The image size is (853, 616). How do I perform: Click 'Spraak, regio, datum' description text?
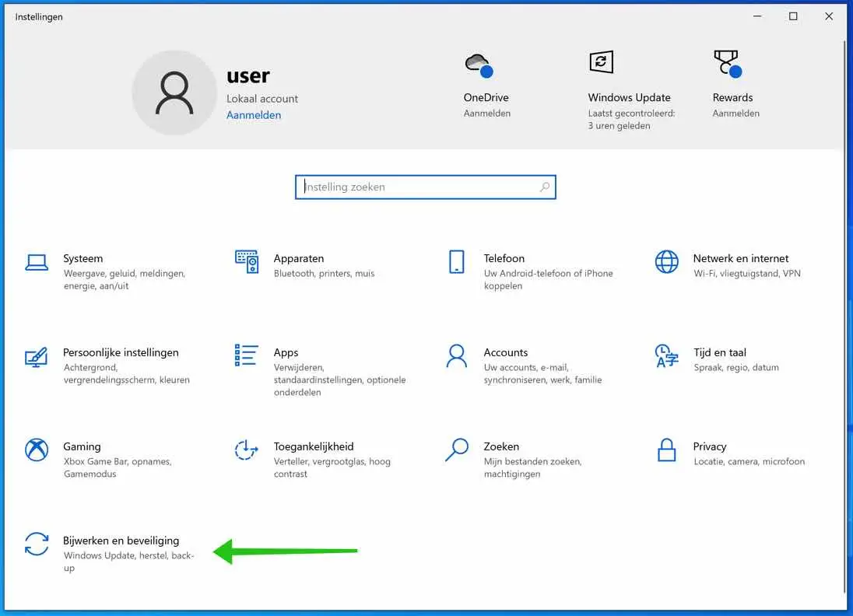736,368
